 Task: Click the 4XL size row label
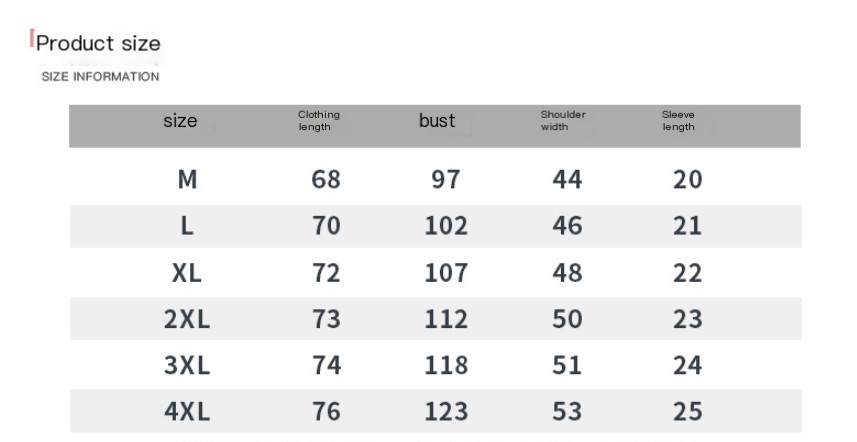point(187,411)
